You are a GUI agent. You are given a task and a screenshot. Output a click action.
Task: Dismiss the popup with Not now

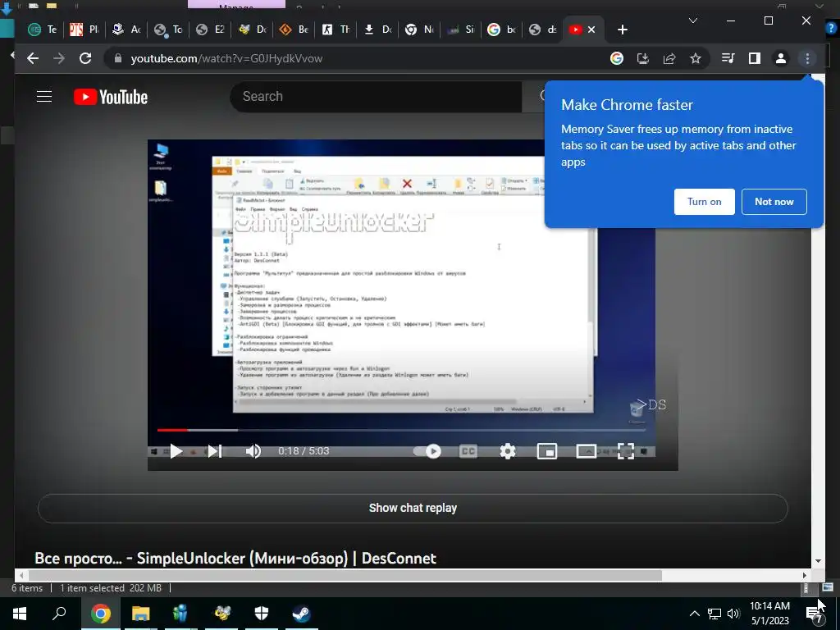(774, 202)
